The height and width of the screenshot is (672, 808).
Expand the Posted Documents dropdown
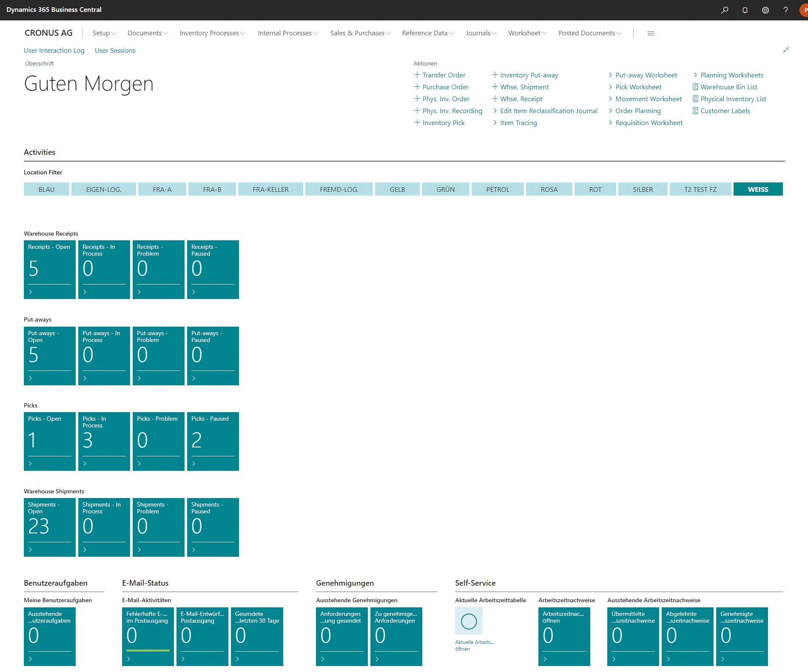click(590, 33)
